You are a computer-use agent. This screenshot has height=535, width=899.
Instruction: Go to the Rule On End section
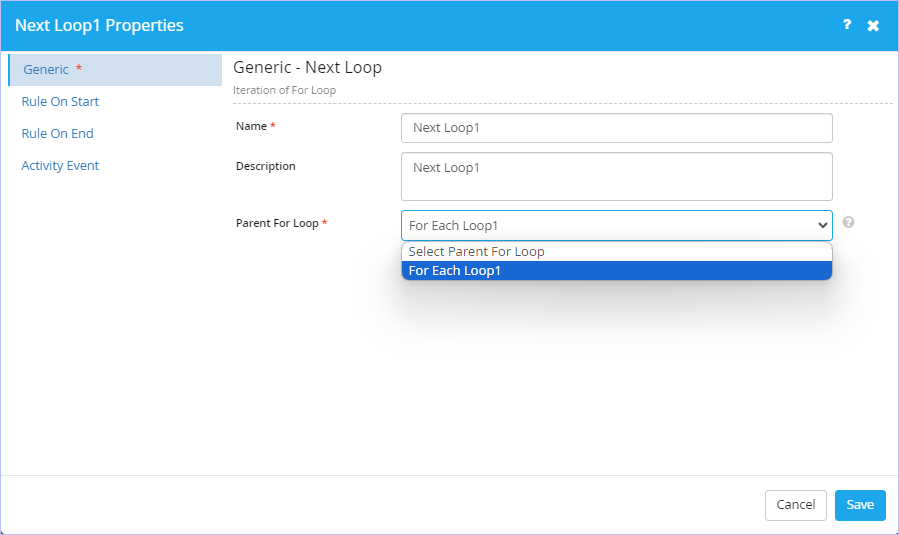(x=57, y=134)
